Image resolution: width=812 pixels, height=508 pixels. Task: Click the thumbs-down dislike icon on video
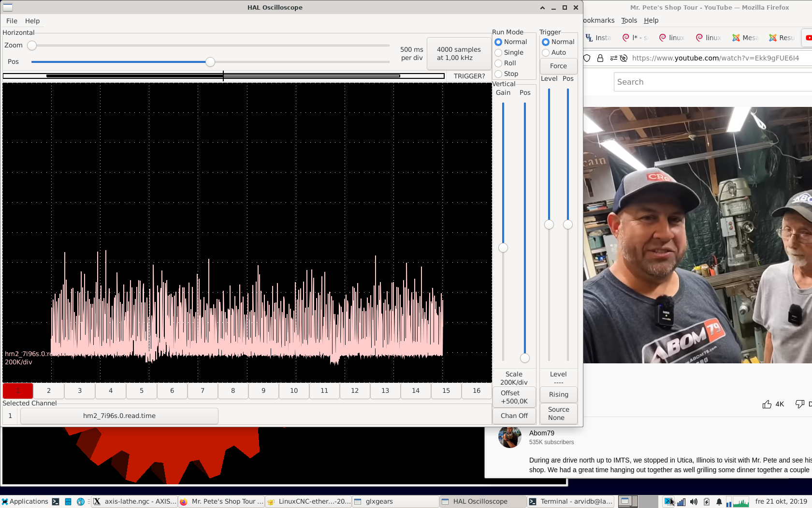pyautogui.click(x=800, y=404)
